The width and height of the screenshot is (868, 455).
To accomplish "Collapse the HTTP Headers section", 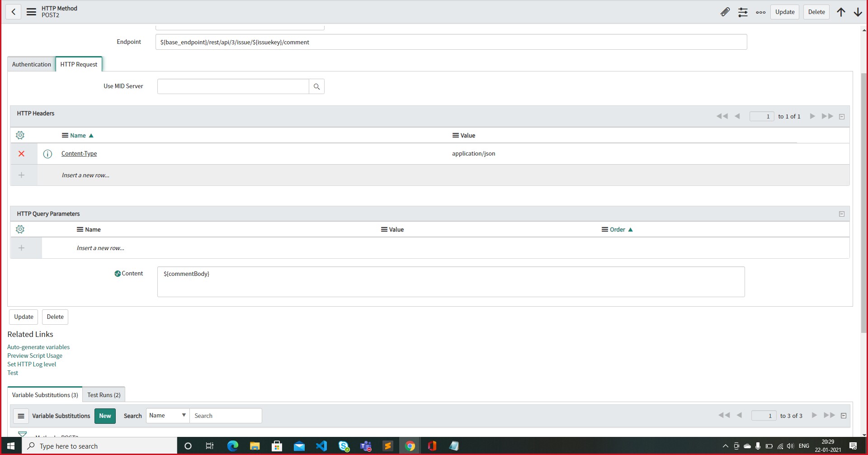I will pos(842,117).
